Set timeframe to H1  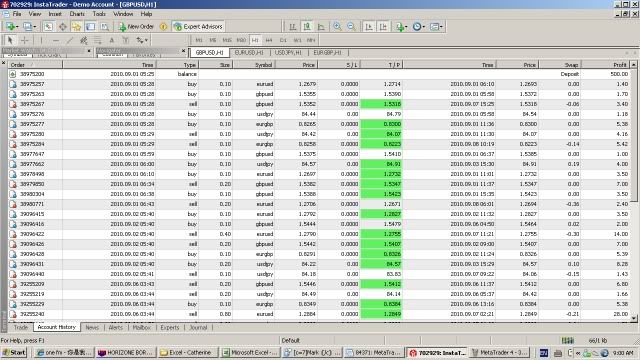tap(255, 40)
